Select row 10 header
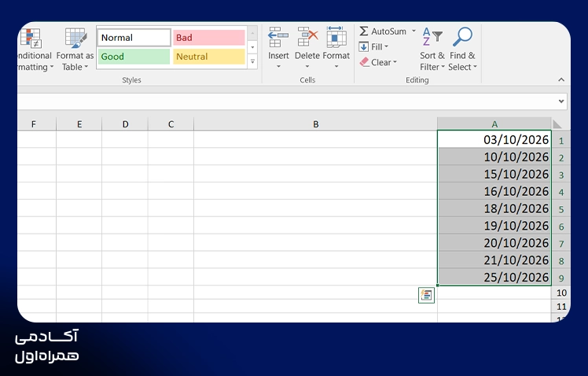The image size is (588, 376). (x=561, y=293)
